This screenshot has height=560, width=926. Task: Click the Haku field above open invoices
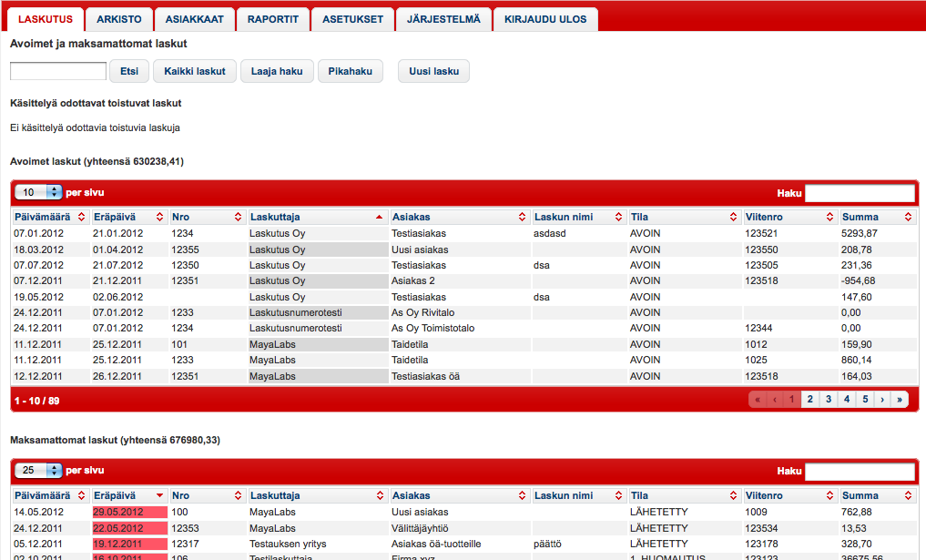point(860,192)
